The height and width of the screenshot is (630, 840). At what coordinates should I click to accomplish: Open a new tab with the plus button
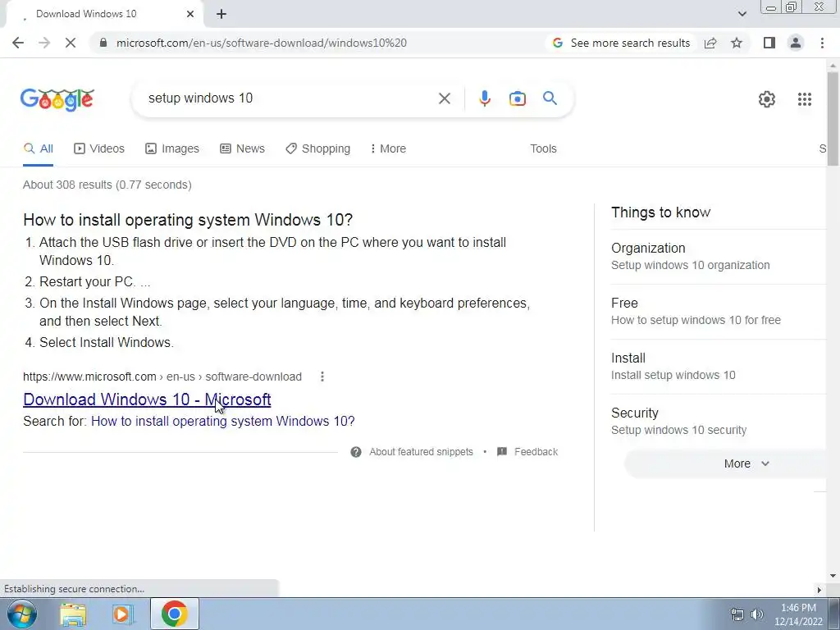(221, 14)
